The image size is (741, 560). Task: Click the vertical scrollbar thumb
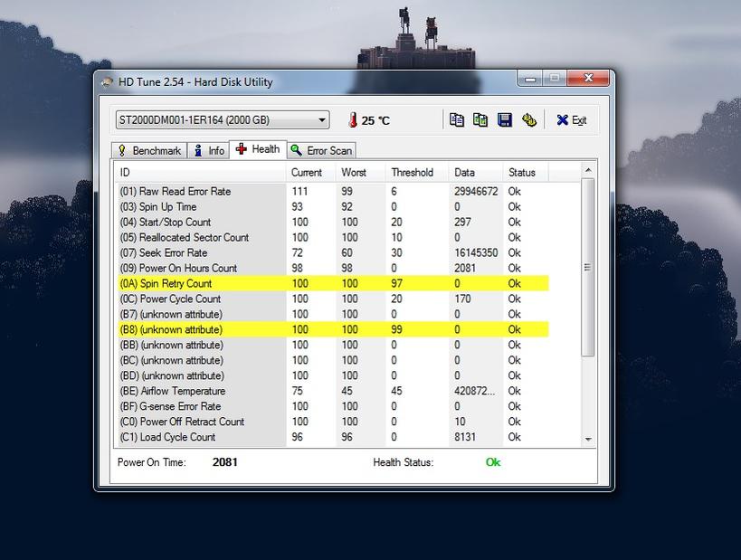pyautogui.click(x=588, y=268)
